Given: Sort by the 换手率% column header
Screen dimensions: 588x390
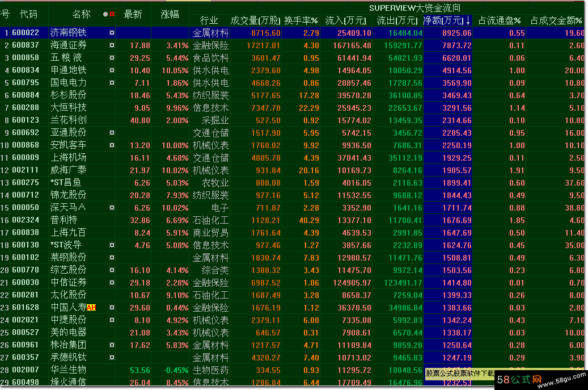Looking at the screenshot, I should click(x=301, y=20).
